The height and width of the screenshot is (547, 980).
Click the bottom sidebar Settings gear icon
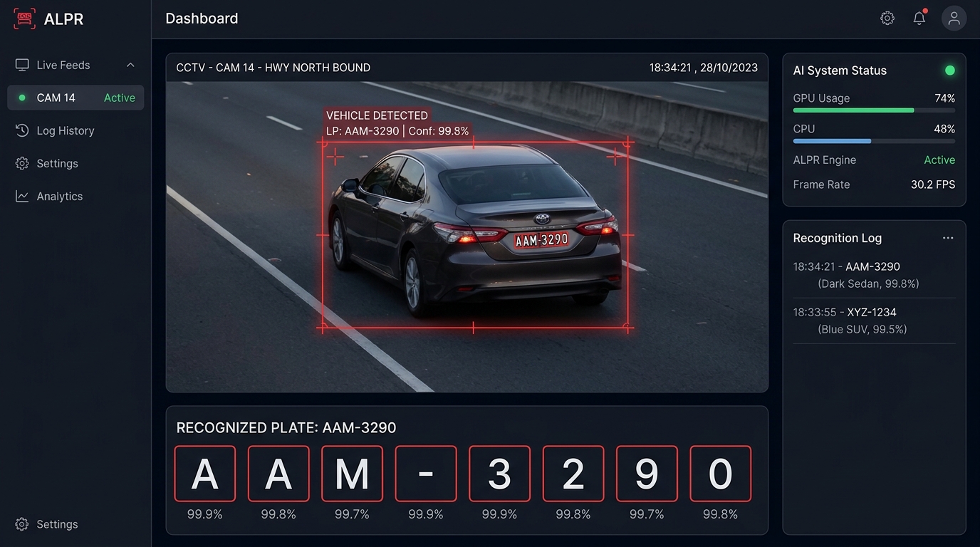22,524
